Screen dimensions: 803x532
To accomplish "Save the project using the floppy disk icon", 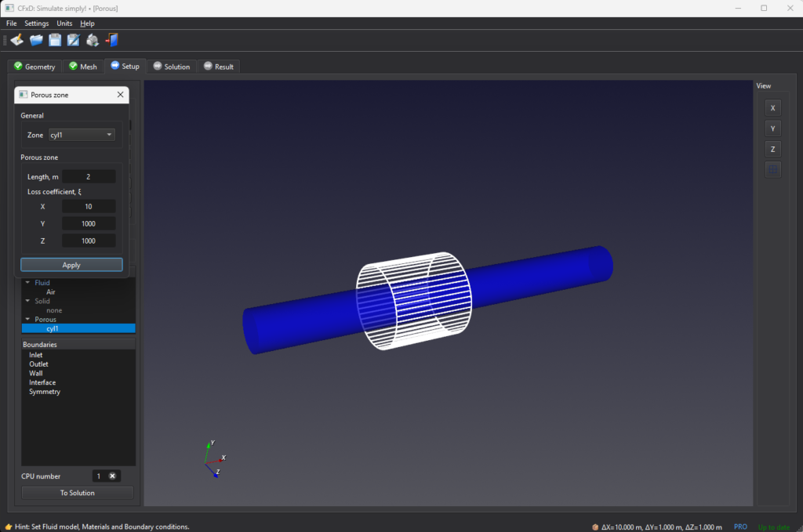I will coord(55,40).
